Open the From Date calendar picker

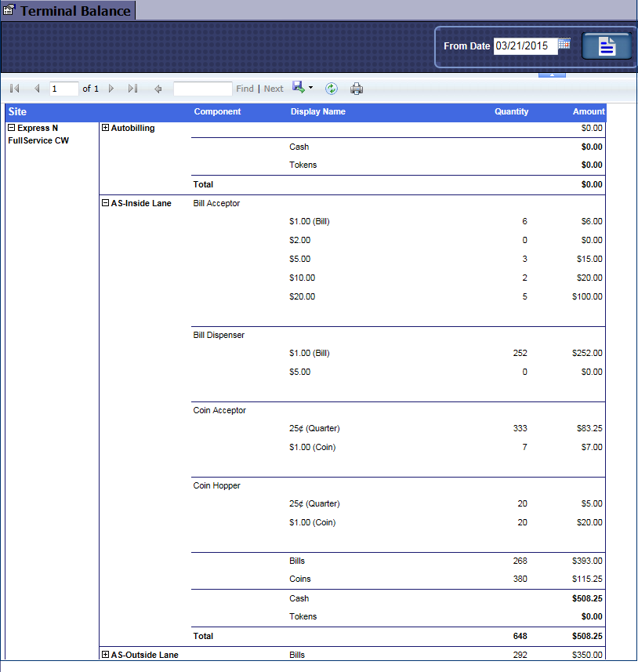coord(564,45)
